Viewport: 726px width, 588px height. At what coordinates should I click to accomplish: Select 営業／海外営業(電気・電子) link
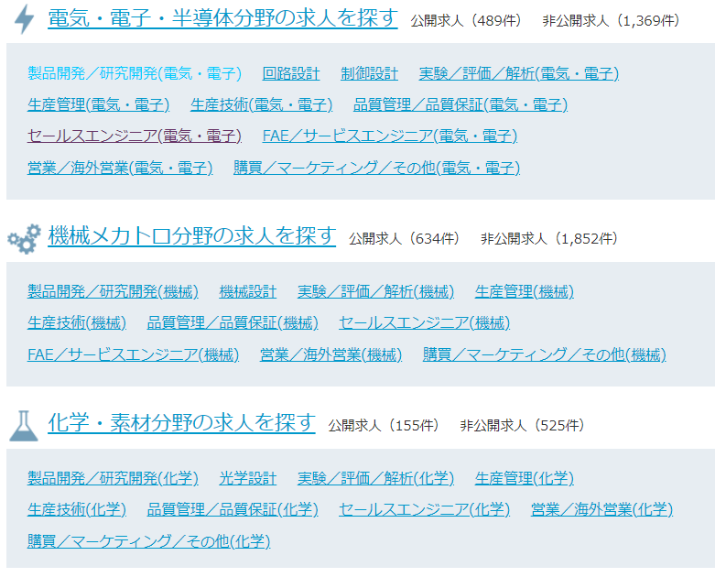click(120, 168)
